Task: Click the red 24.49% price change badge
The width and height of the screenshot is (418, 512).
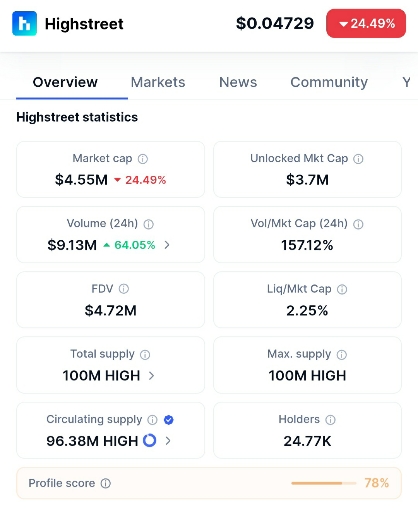Action: click(366, 23)
